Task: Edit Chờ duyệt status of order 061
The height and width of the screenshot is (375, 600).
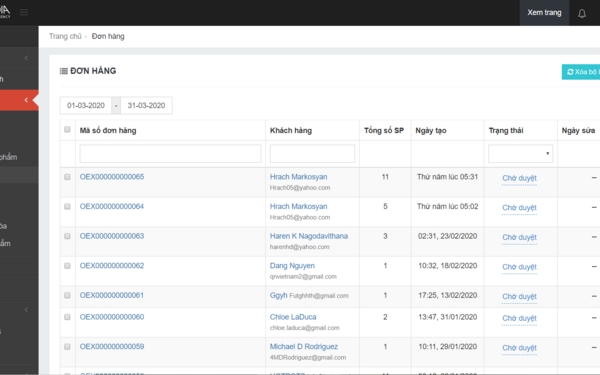Action: 519,297
